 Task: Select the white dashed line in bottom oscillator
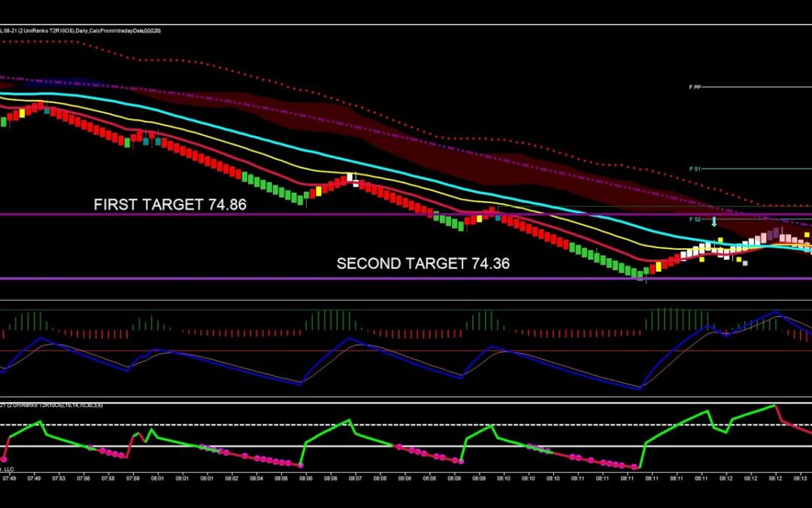[406, 424]
